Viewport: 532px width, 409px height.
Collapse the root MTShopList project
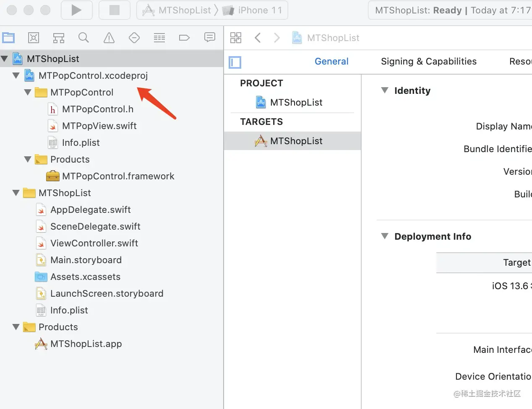[x=4, y=59]
